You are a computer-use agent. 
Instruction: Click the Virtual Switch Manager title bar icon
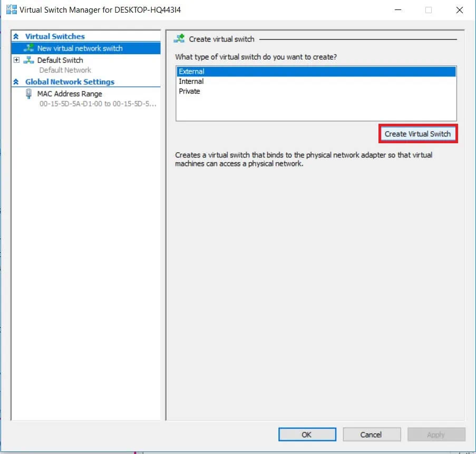click(x=11, y=10)
